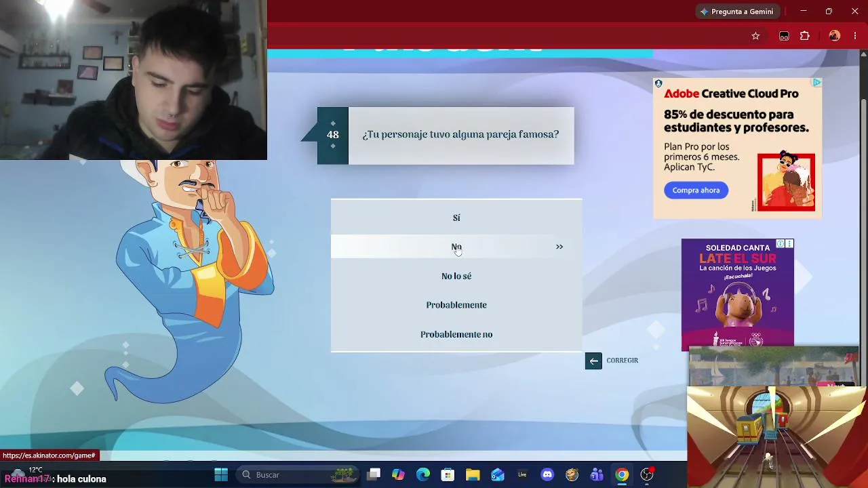Open Microsoft Teams from the taskbar

coord(597,474)
